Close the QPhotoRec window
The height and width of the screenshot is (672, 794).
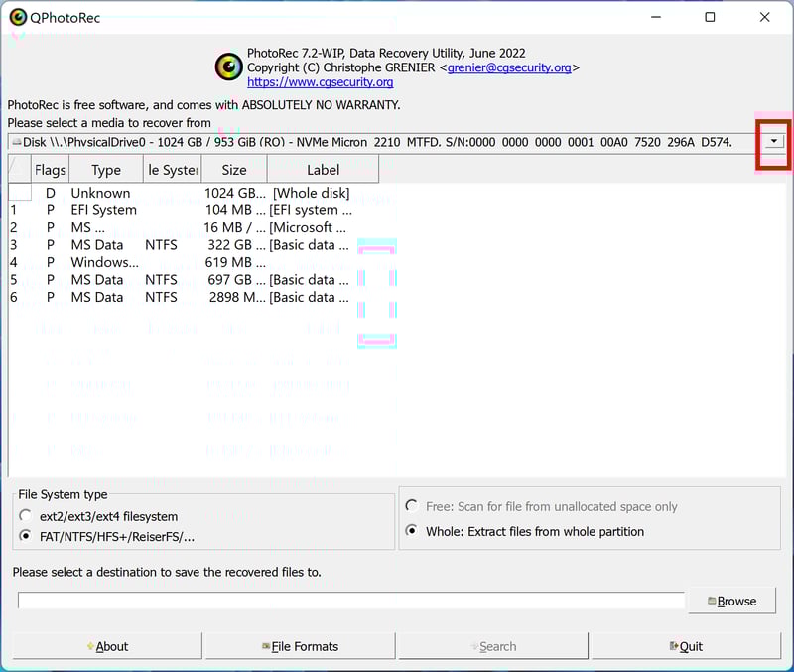coord(764,17)
